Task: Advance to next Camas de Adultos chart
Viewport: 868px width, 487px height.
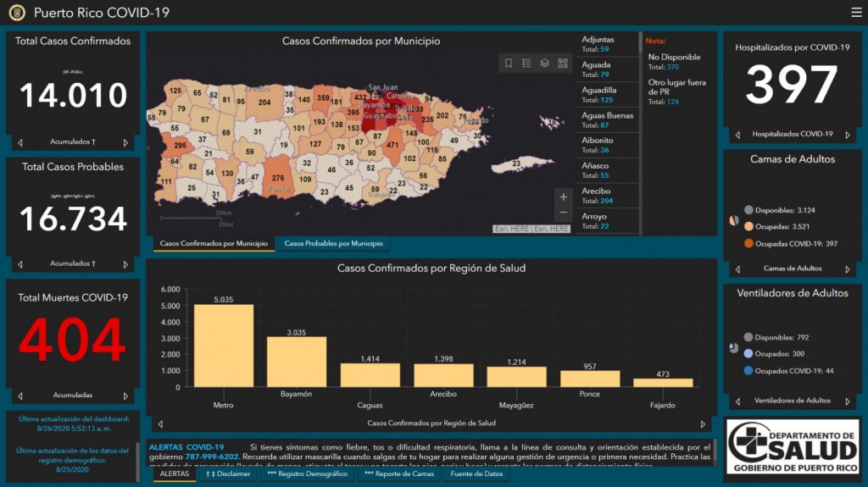Action: point(847,268)
